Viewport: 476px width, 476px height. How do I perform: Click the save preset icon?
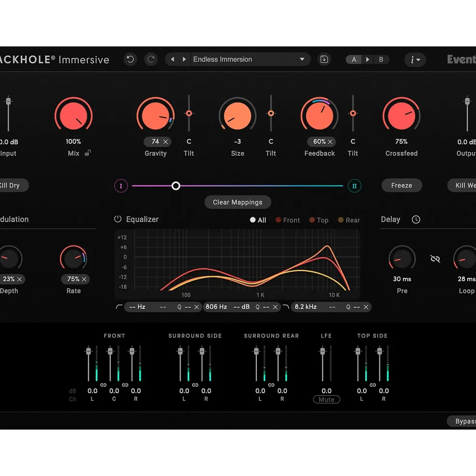pyautogui.click(x=324, y=59)
